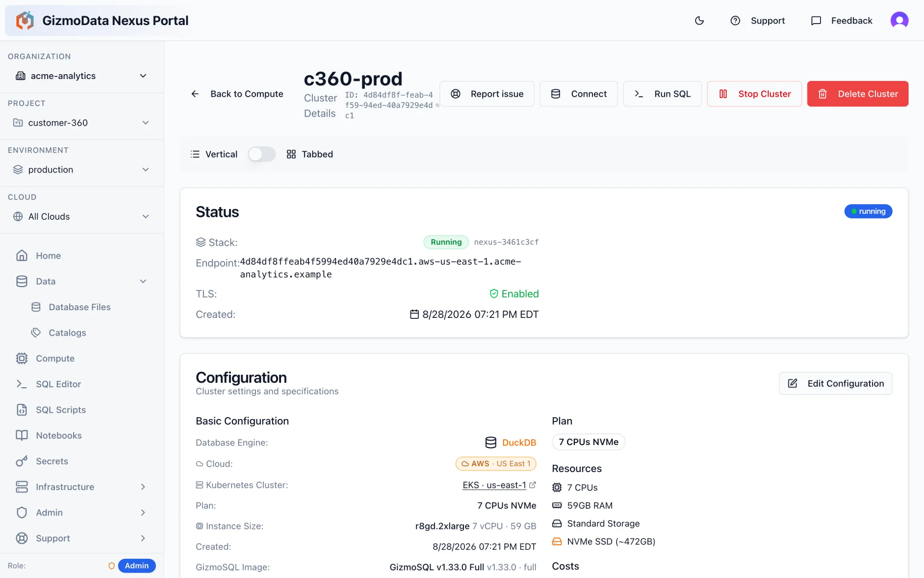Image resolution: width=924 pixels, height=578 pixels.
Task: Click the 59GB RAM memory icon
Action: click(x=557, y=506)
